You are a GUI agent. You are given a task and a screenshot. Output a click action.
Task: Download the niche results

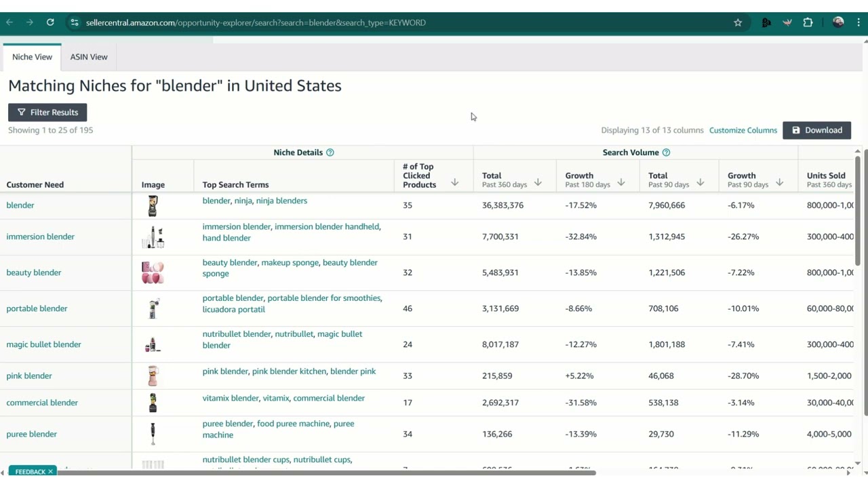(816, 130)
